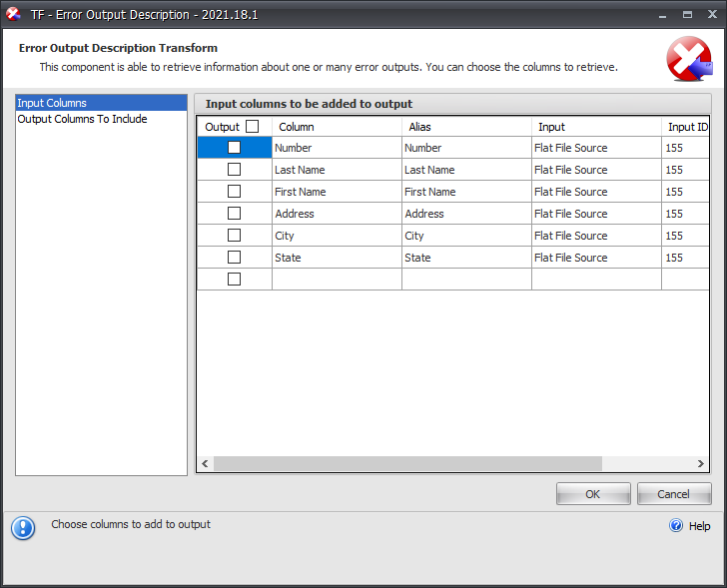Screen dimensions: 727x588
Task: Check the Output box for City row
Action: (234, 235)
